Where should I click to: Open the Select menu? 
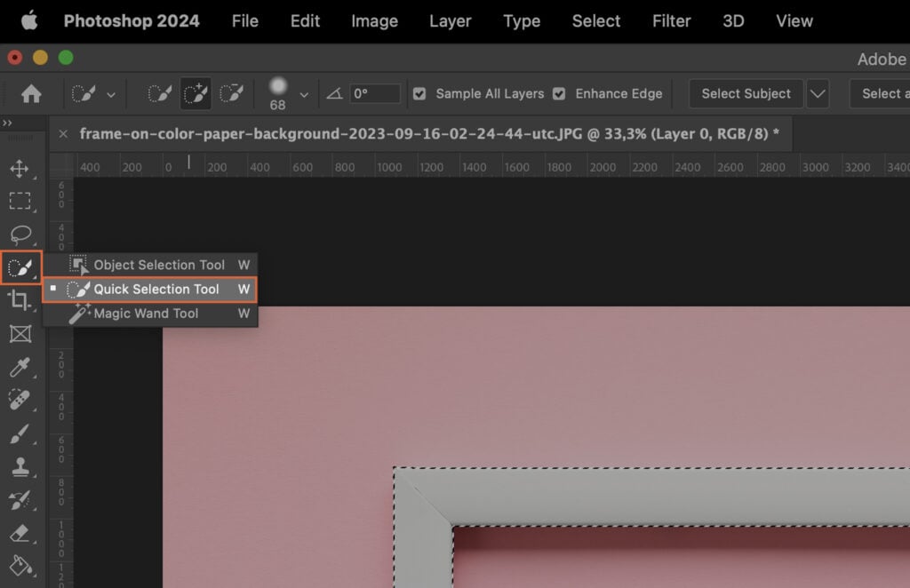pos(595,21)
